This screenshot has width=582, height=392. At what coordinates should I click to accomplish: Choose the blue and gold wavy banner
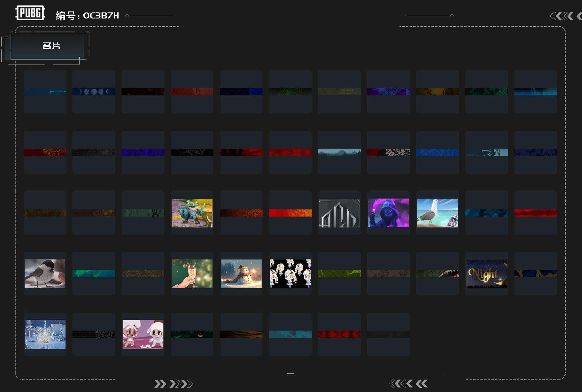[536, 273]
